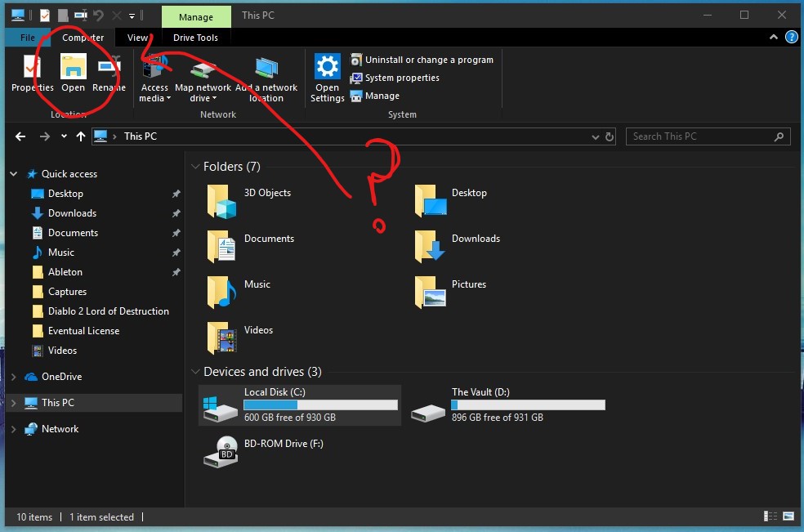Switch to details view in status bar

tap(771, 516)
